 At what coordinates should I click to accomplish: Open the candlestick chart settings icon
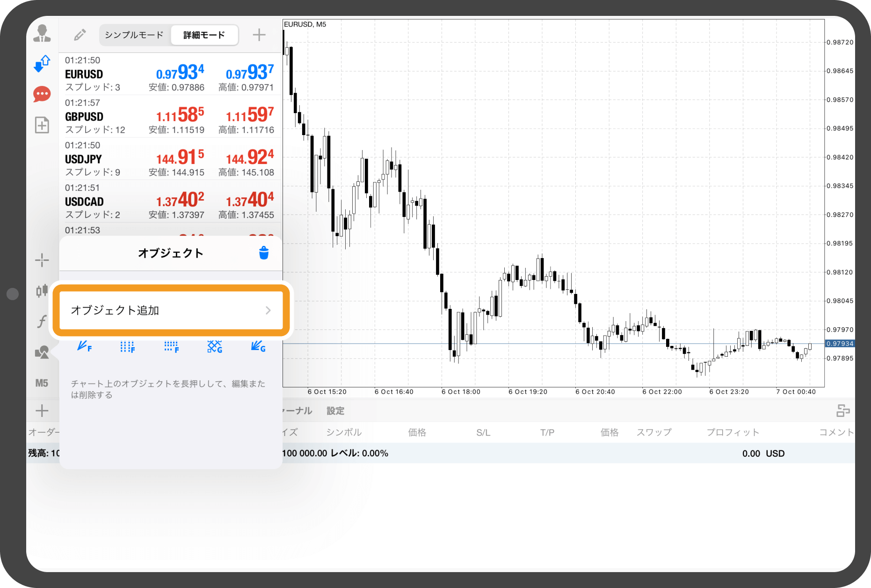(x=42, y=291)
